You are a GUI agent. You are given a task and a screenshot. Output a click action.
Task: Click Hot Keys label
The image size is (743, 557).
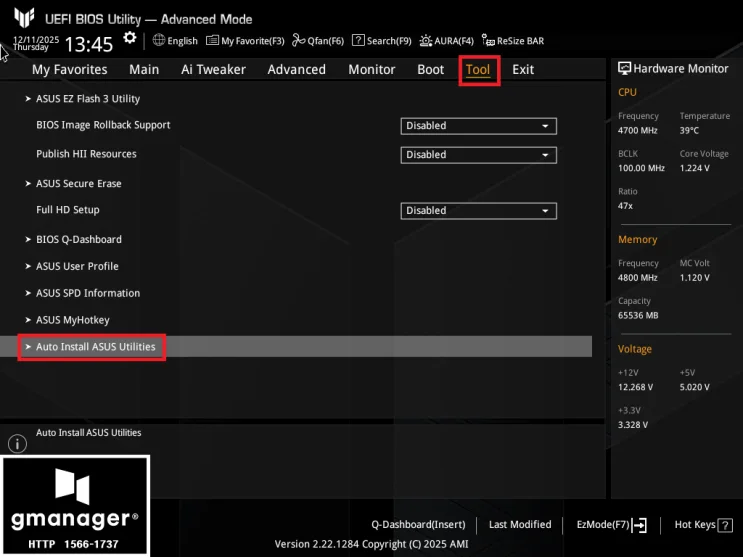point(695,525)
